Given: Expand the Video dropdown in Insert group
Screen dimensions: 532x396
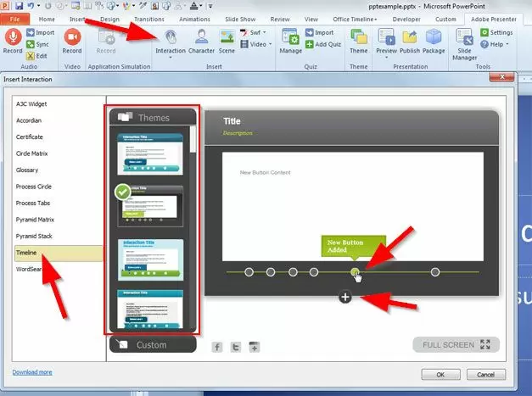Looking at the screenshot, I should point(260,44).
